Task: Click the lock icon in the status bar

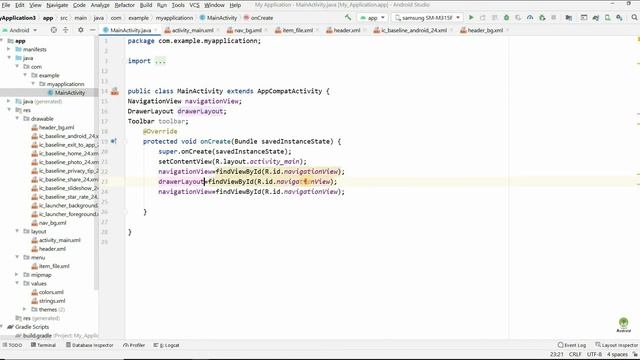Action: coord(635,354)
